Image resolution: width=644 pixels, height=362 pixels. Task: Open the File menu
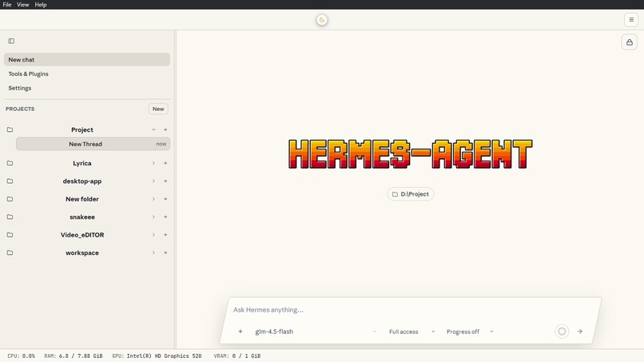(x=7, y=5)
